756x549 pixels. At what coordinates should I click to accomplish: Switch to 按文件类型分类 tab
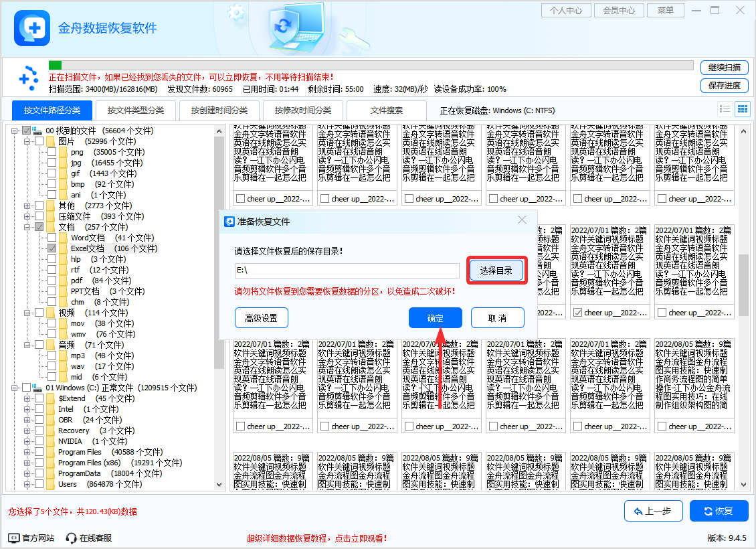pos(136,110)
